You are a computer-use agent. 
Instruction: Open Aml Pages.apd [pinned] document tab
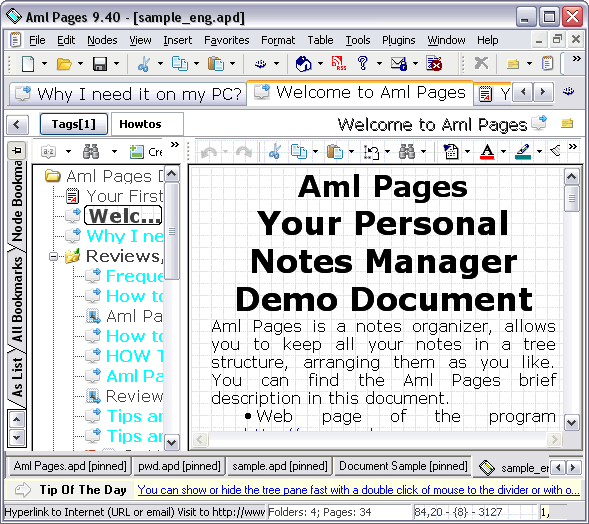pyautogui.click(x=70, y=466)
